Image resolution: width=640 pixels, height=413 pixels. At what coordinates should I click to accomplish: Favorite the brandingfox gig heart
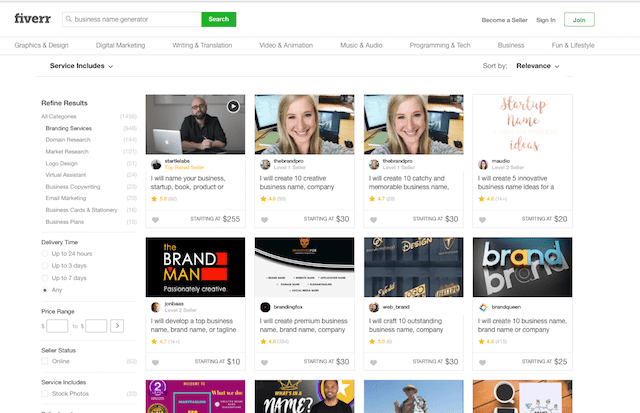tap(264, 362)
